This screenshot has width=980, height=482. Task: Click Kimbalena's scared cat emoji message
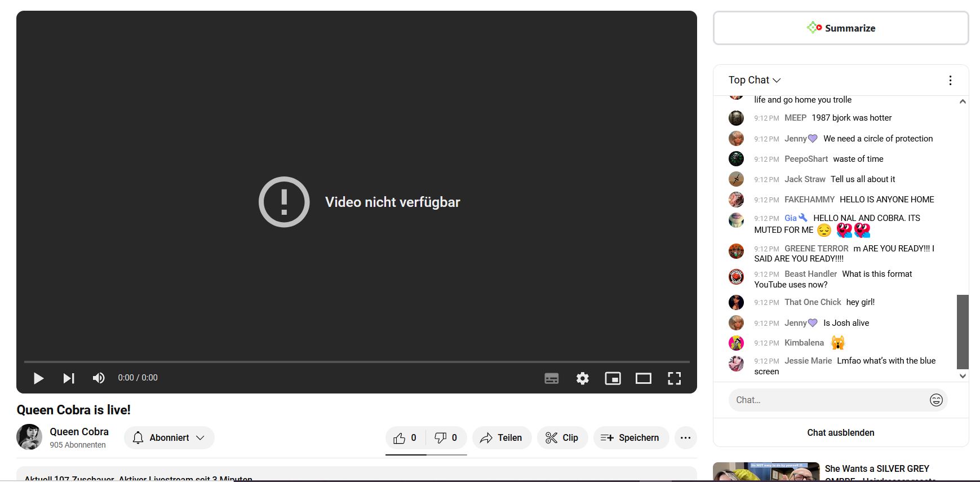pyautogui.click(x=838, y=343)
